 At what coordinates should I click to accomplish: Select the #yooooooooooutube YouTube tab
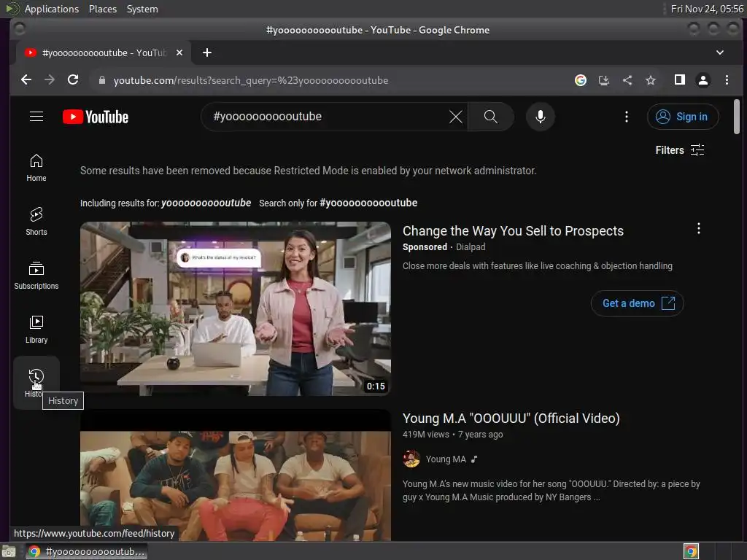[104, 52]
